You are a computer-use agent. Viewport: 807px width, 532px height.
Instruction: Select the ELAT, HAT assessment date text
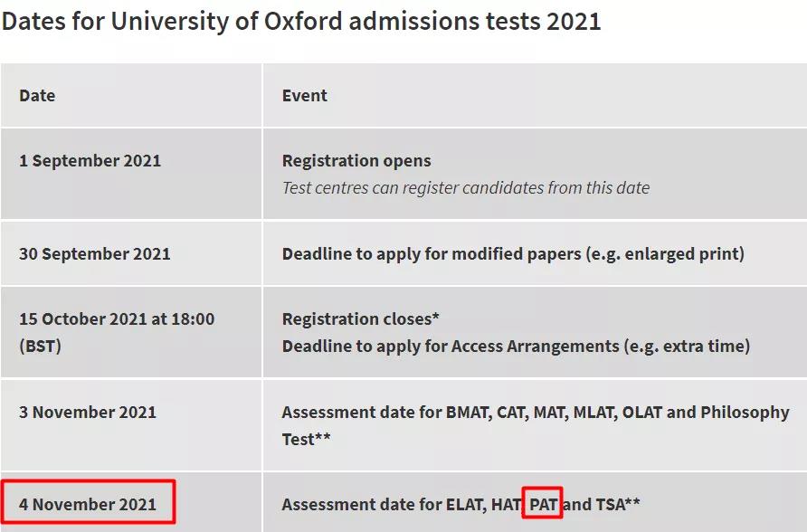coord(461,504)
